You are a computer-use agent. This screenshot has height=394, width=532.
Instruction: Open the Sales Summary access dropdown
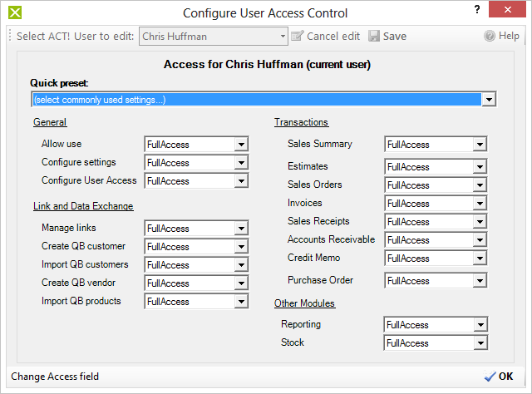pos(480,145)
